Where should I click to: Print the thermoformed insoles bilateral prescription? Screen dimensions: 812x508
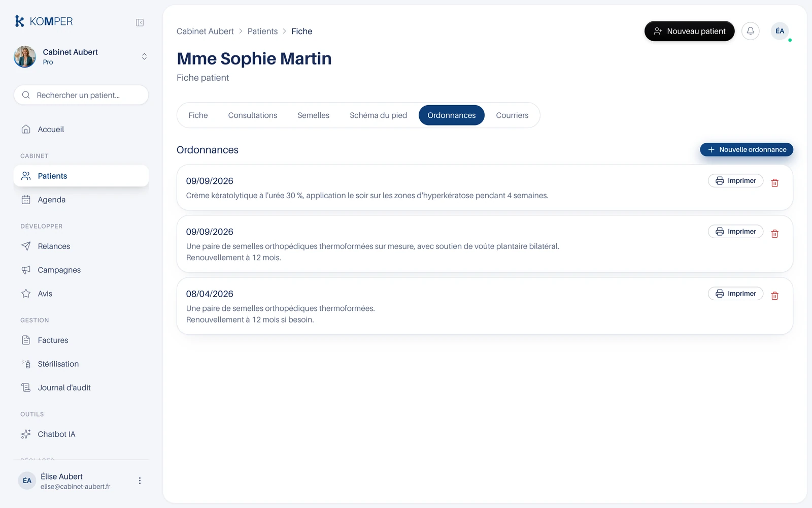pos(735,232)
